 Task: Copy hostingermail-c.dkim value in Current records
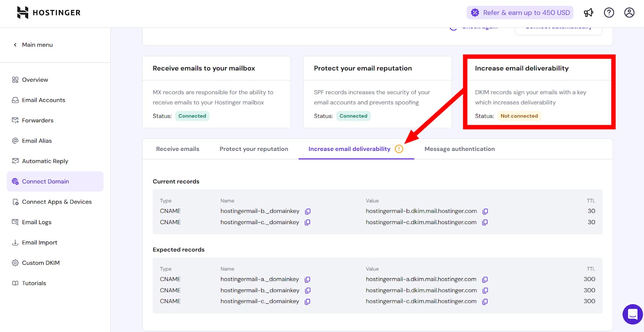[x=485, y=222]
